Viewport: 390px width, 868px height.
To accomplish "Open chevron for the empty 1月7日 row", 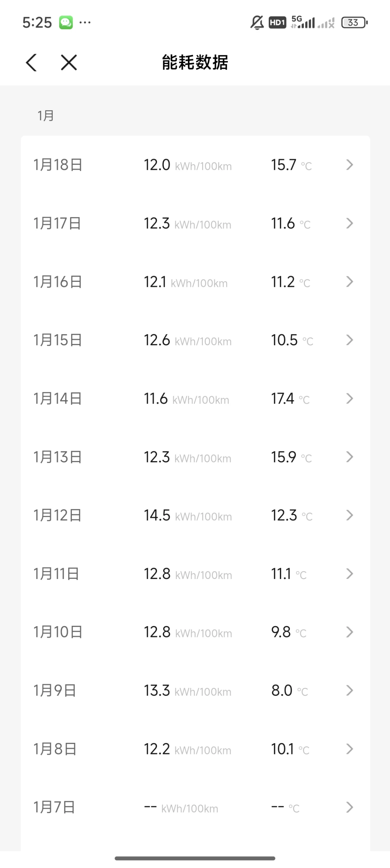I will (350, 807).
